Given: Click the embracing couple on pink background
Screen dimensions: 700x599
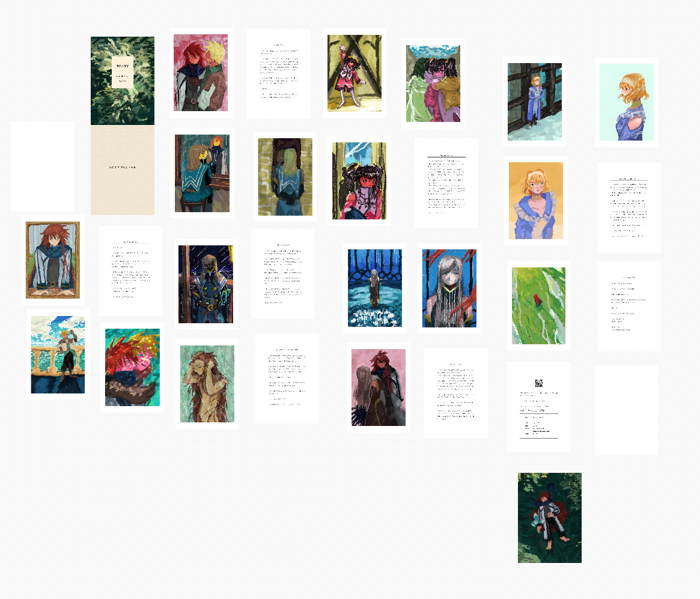Looking at the screenshot, I should [201, 73].
